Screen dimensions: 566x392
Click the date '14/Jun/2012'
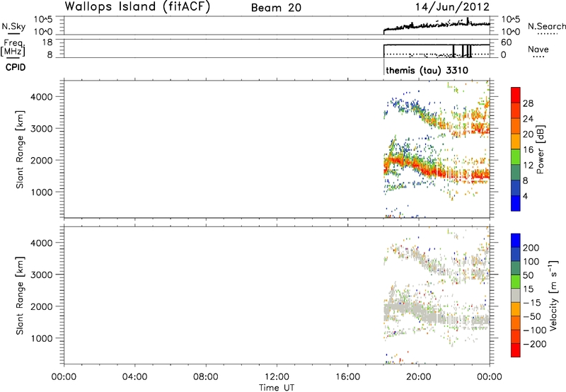[x=452, y=7]
